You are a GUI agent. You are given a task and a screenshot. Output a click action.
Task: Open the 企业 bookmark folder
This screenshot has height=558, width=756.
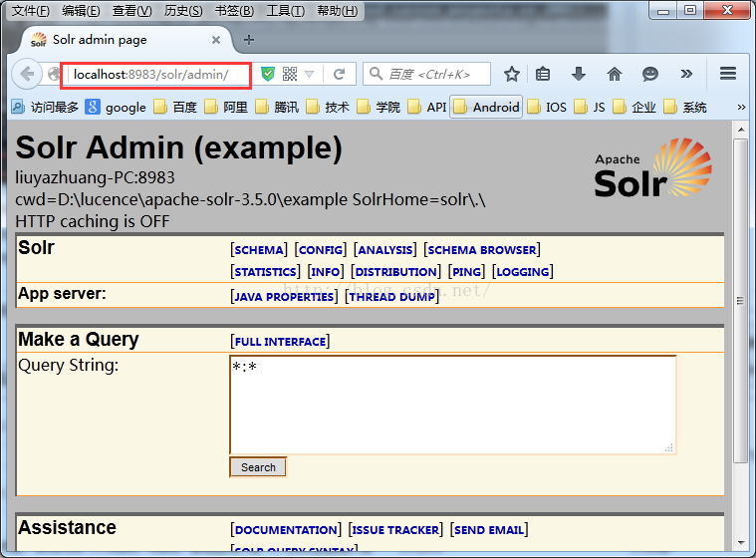634,107
